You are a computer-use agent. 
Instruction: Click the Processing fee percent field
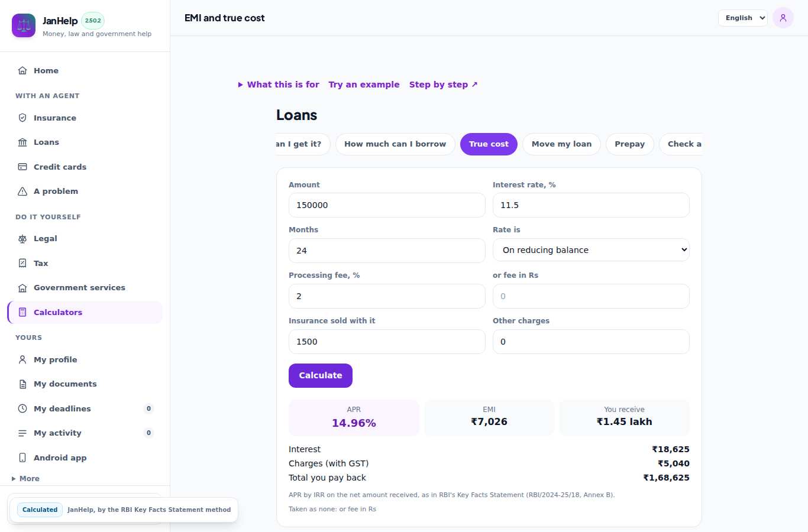(387, 296)
